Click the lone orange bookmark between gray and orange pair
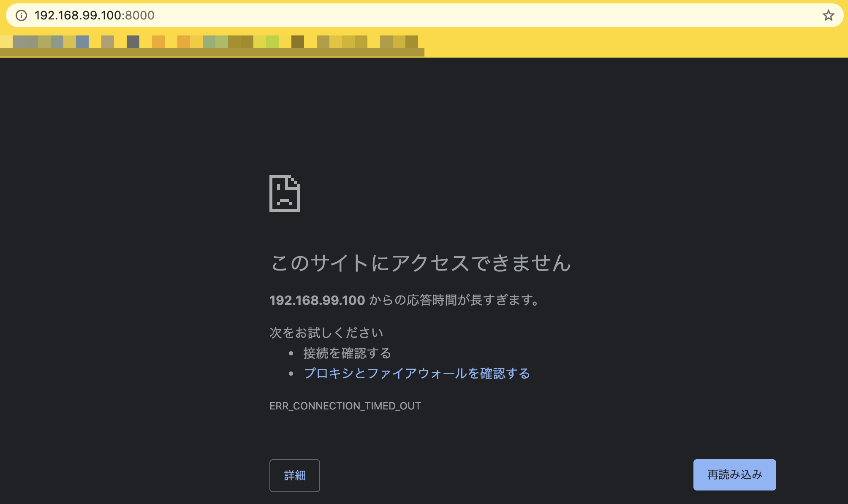This screenshot has height=504, width=848. pyautogui.click(x=158, y=42)
